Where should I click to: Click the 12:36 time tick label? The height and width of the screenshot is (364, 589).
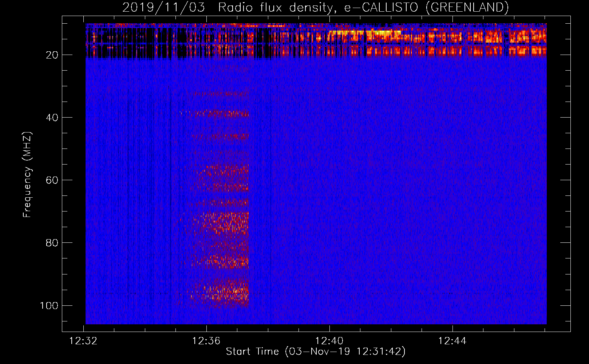click(x=206, y=341)
